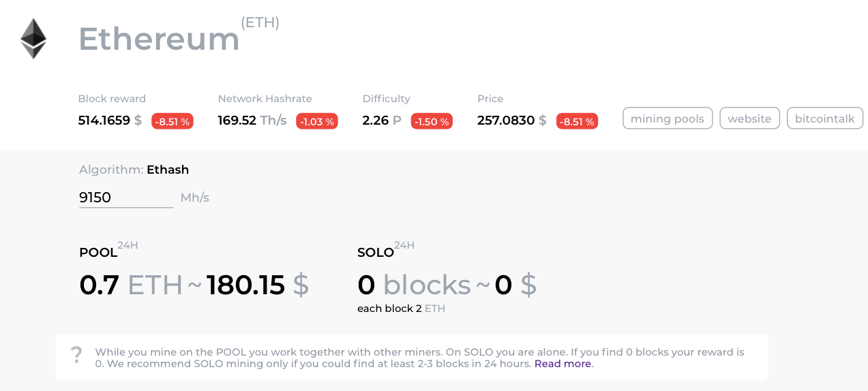The height and width of the screenshot is (391, 868).
Task: Click the Block reward value 514.1659
Action: [104, 121]
